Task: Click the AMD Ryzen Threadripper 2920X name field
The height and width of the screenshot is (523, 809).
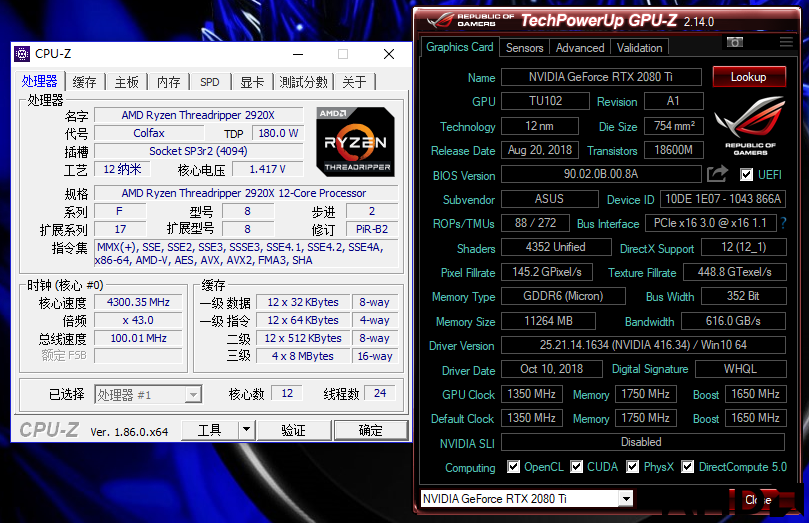Action: coord(198,115)
